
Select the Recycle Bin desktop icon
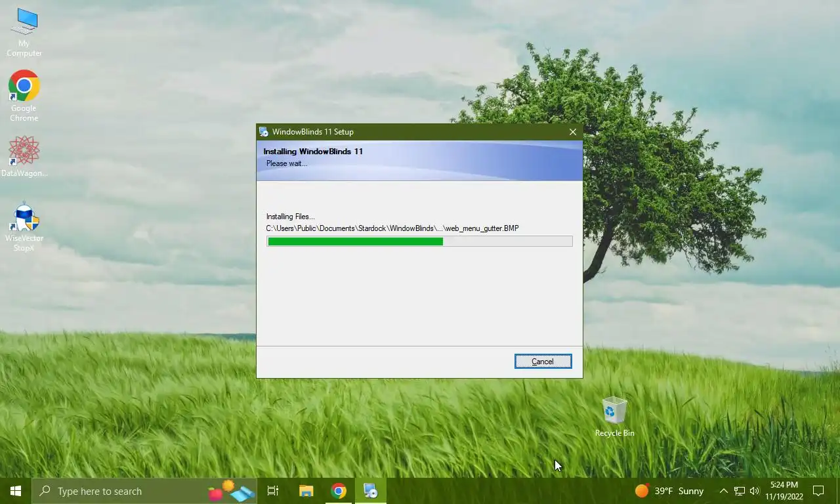coord(614,417)
